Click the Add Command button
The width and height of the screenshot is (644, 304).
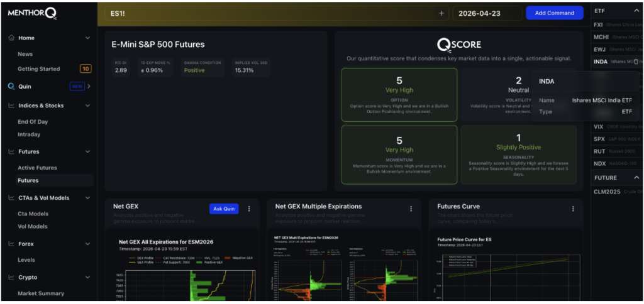[555, 13]
